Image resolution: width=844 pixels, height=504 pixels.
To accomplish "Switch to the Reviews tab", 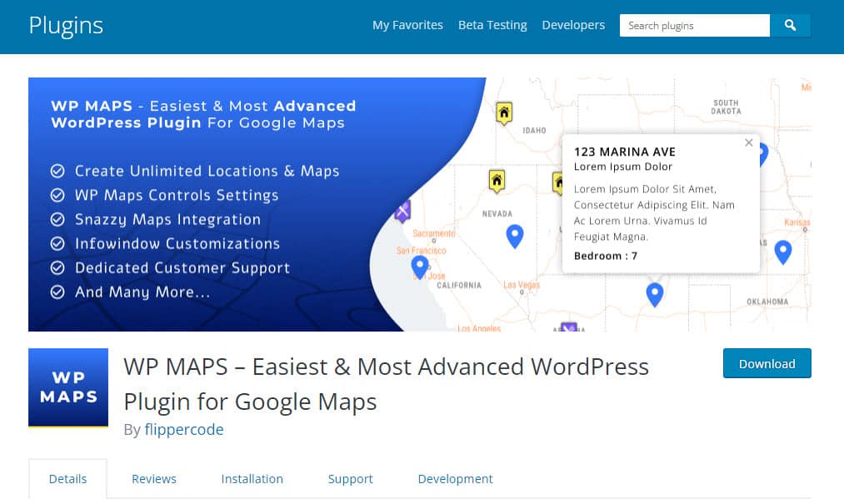I will (154, 479).
